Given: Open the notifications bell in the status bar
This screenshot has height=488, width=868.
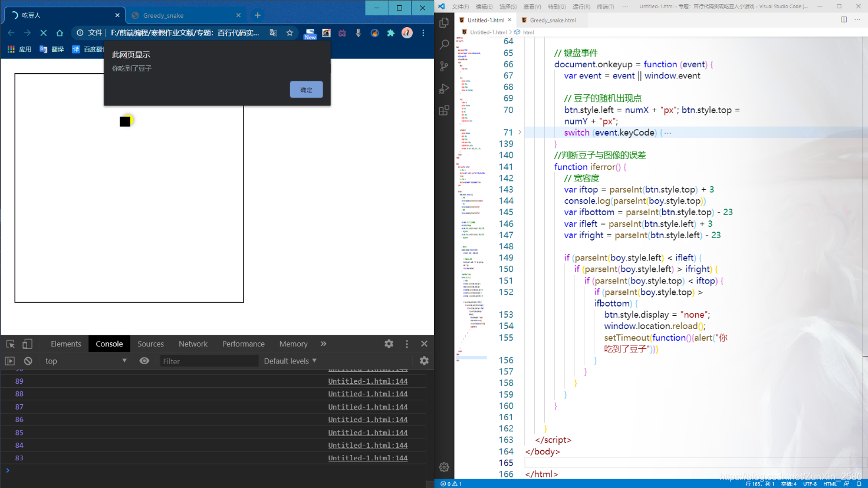Looking at the screenshot, I should pos(859,484).
